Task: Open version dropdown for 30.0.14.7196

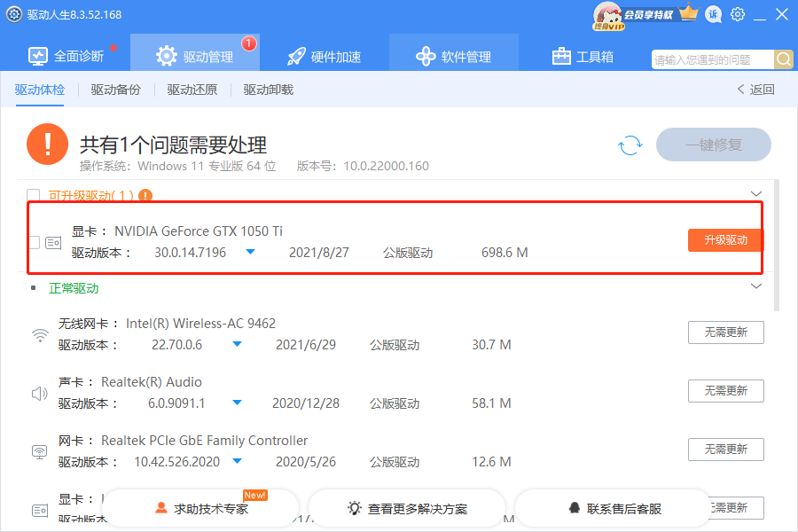Action: tap(250, 252)
